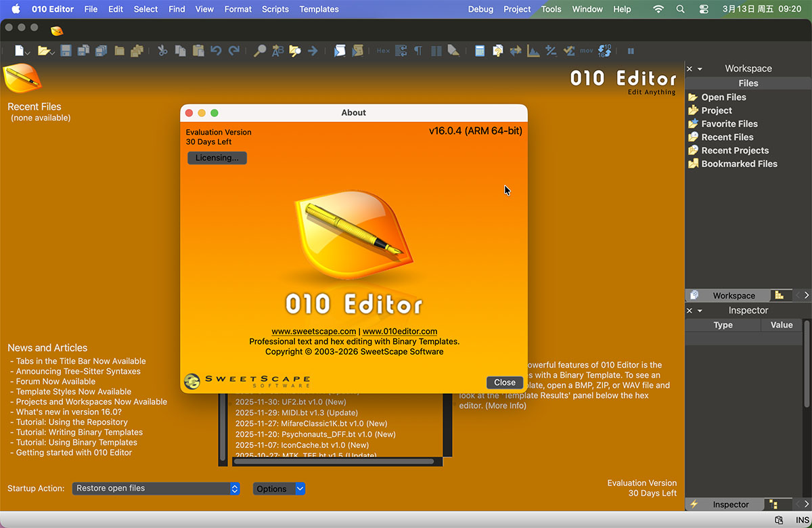The height and width of the screenshot is (528, 812).
Task: Open the Startup Action dropdown
Action: coord(156,488)
